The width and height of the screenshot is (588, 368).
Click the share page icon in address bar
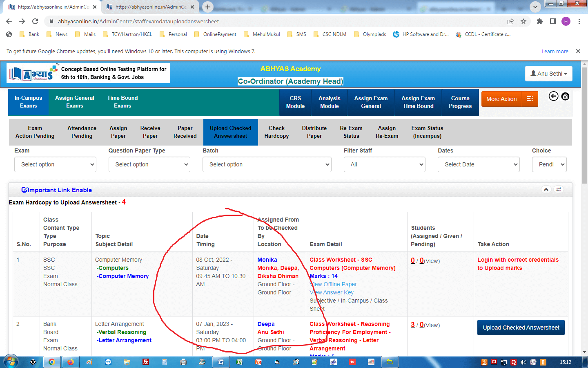[x=510, y=21]
